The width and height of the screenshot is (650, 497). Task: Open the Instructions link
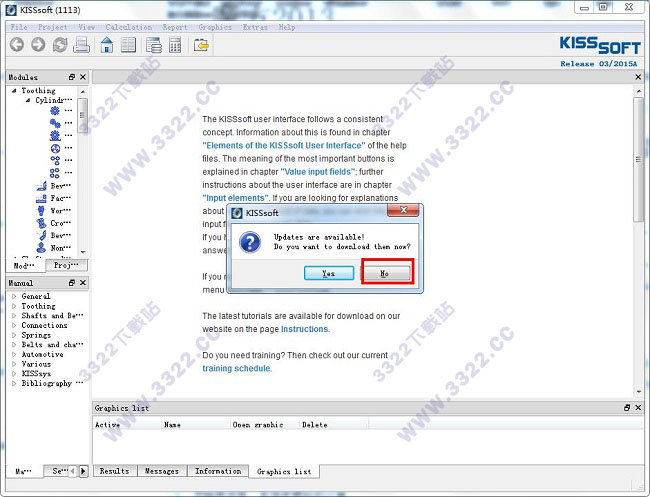pyautogui.click(x=305, y=329)
